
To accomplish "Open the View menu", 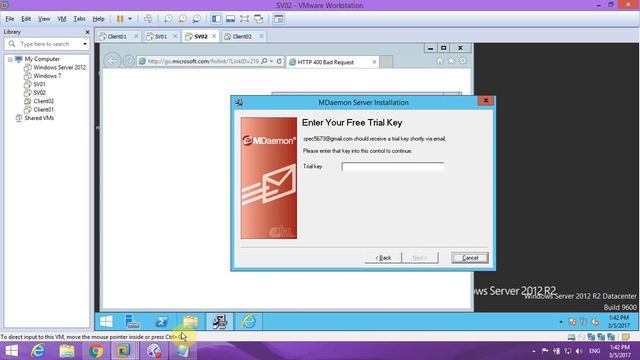I will coord(44,19).
